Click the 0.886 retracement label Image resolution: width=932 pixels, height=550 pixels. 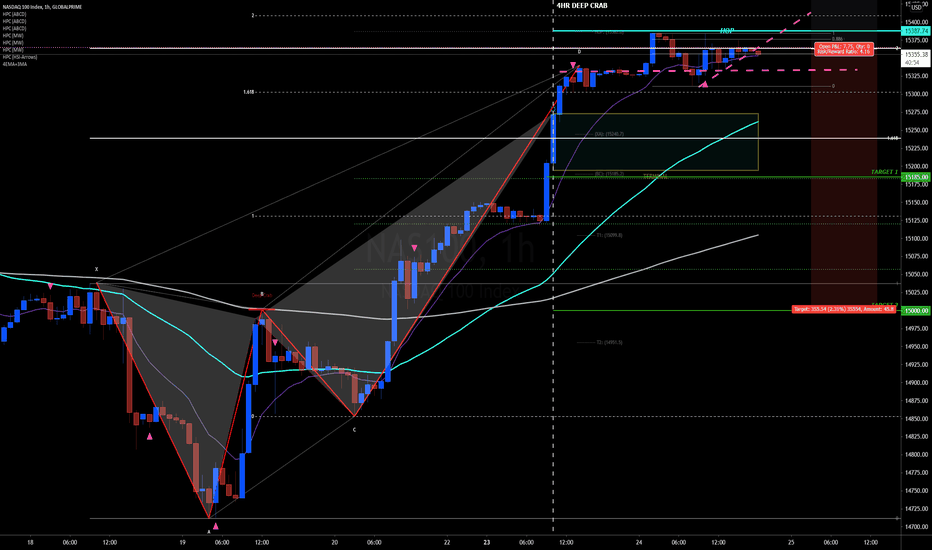pos(837,39)
